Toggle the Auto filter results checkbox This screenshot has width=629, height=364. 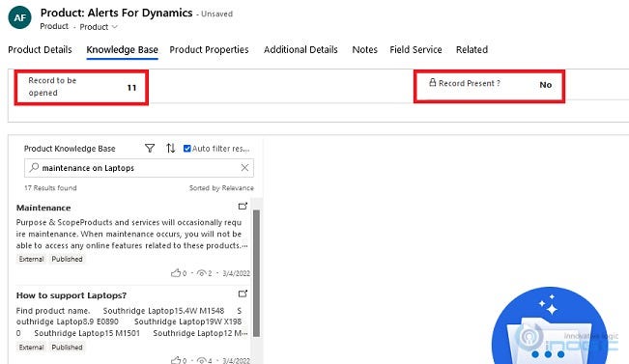(x=186, y=149)
